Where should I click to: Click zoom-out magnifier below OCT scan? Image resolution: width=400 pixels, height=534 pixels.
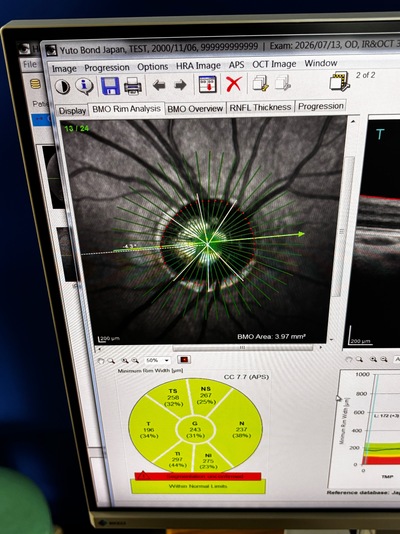click(384, 359)
